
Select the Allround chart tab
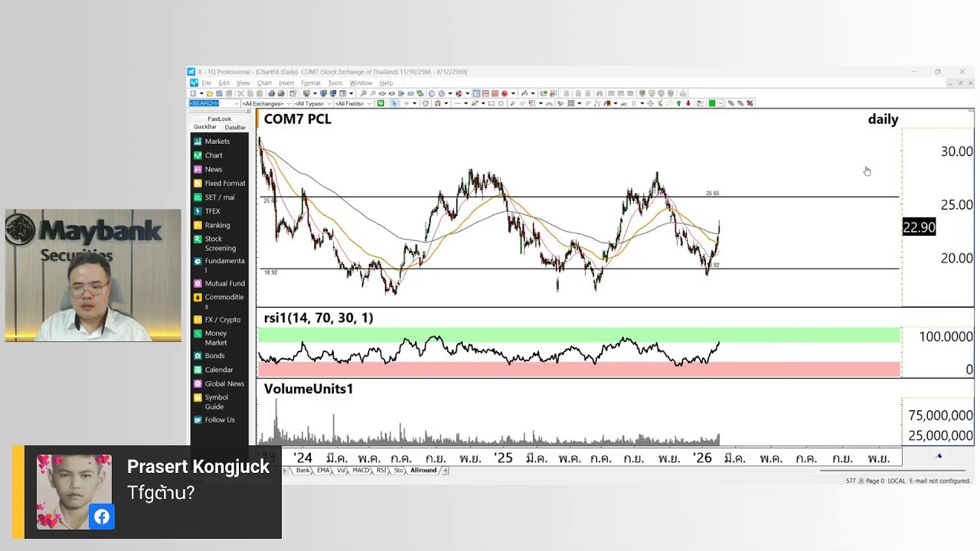[x=423, y=471]
